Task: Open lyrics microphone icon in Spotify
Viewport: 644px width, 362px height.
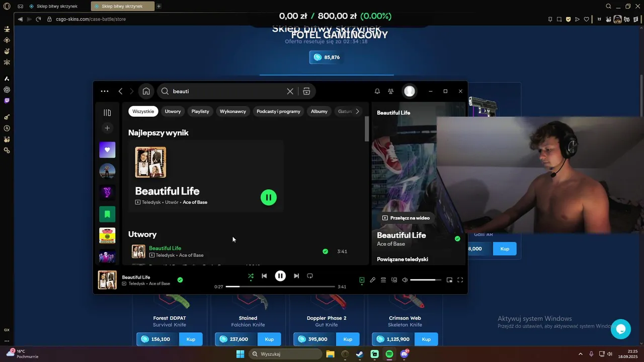Action: [373, 280]
